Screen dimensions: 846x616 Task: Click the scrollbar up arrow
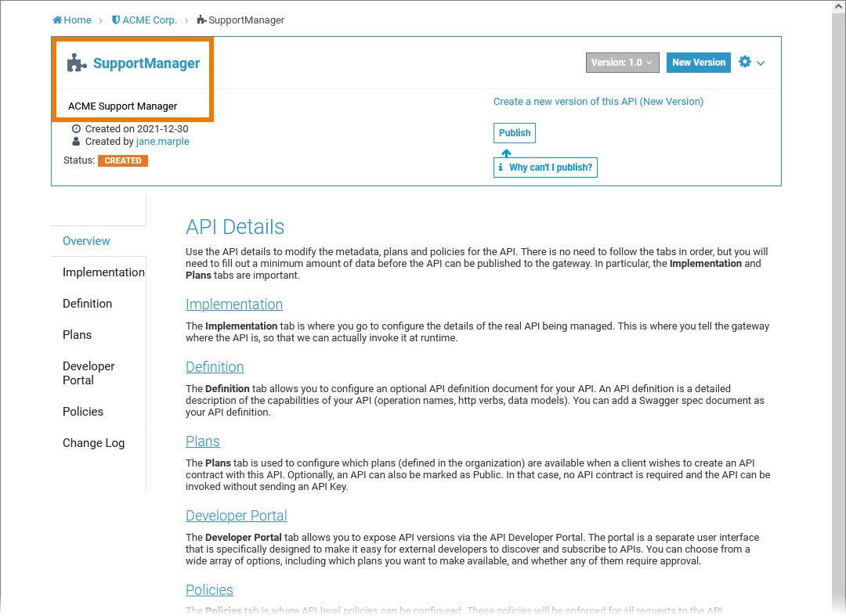[x=839, y=6]
